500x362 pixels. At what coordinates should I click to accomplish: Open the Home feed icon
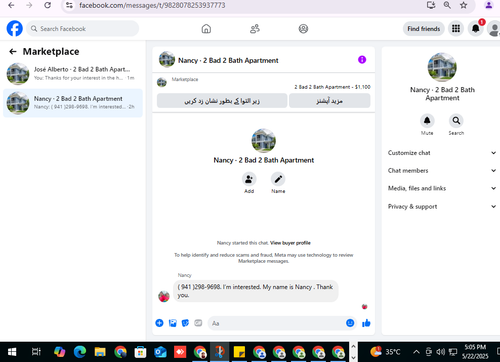(206, 29)
